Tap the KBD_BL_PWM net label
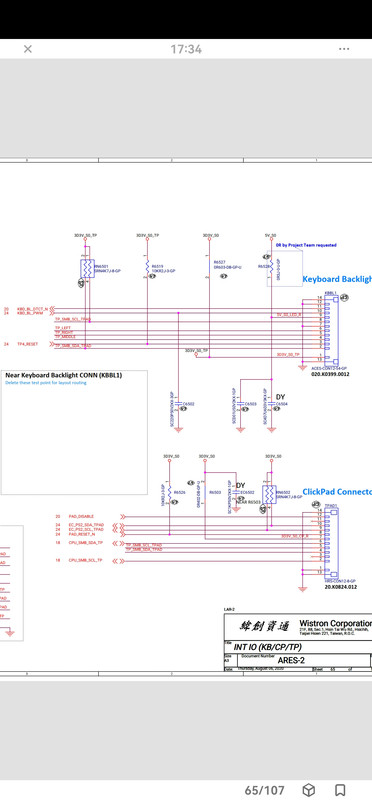Image resolution: width=372 pixels, height=800 pixels. coord(30,313)
